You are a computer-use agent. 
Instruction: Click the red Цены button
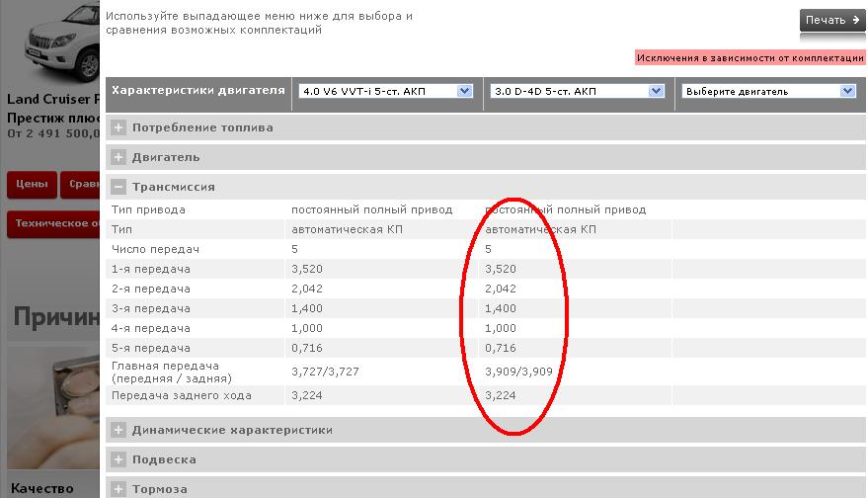[x=31, y=185]
